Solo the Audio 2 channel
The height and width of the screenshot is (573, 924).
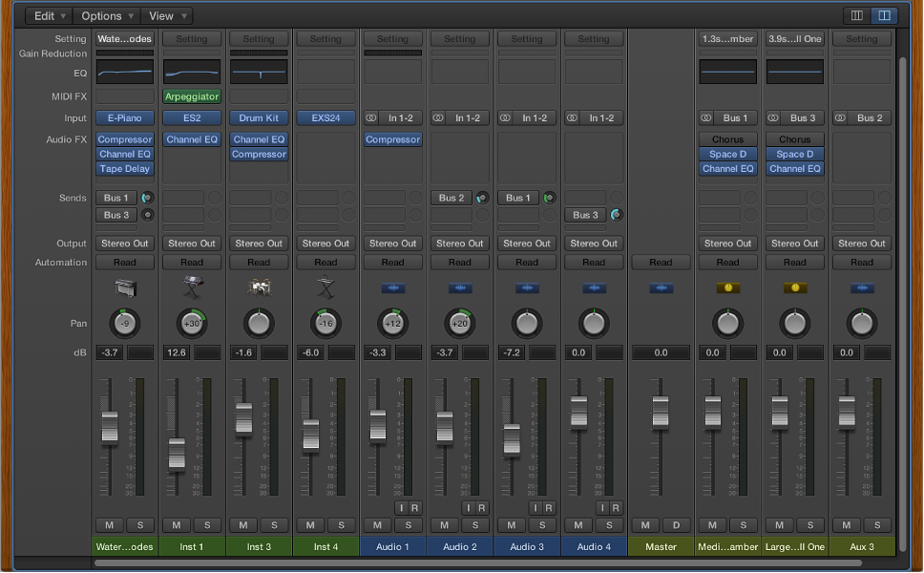coord(474,524)
